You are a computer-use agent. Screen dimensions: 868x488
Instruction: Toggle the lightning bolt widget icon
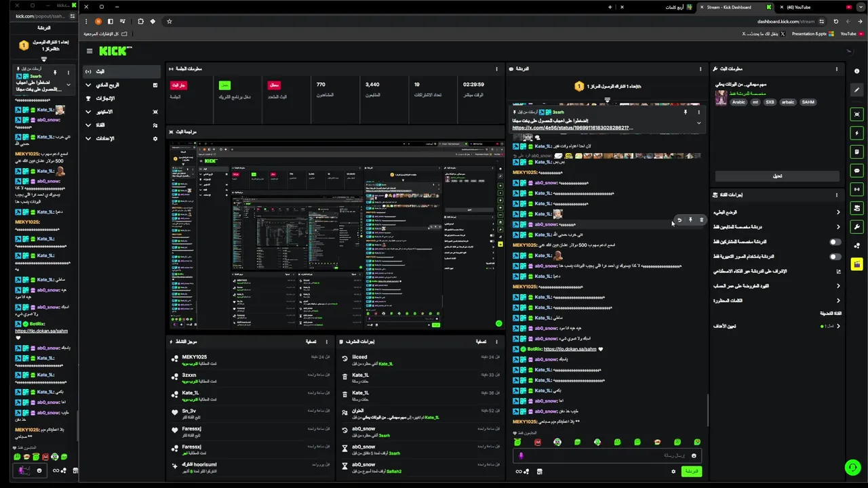857,134
